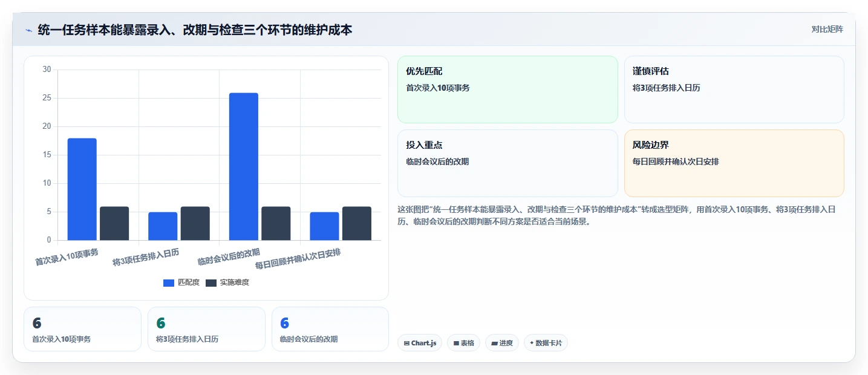Click the dark 实施难度 legend color box
The image size is (868, 375).
coord(211,283)
